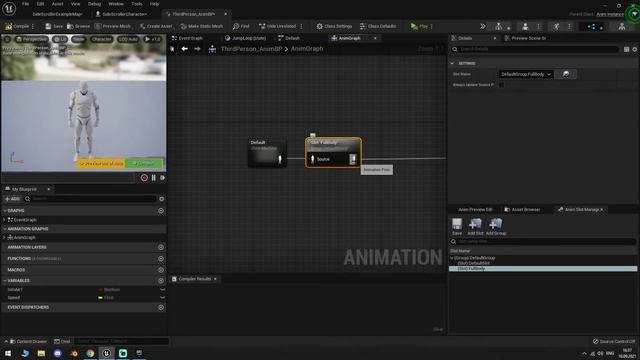
Task: Open viewport Show menu
Action: [78, 39]
